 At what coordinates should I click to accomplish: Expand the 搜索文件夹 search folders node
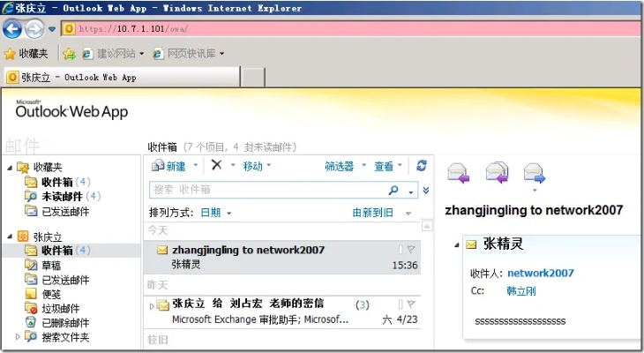pos(18,336)
